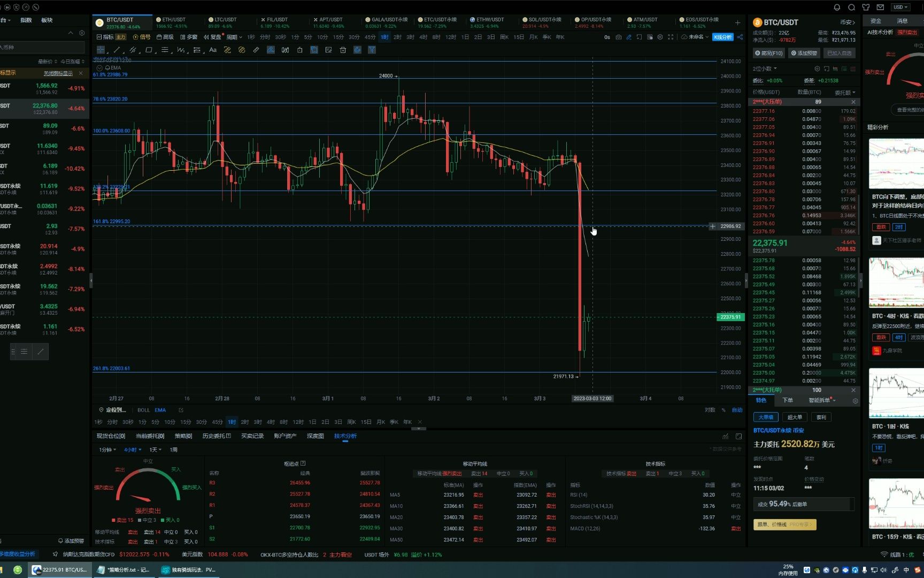Open the mail icon in title bar
This screenshot has height=578, width=924.
[880, 7]
